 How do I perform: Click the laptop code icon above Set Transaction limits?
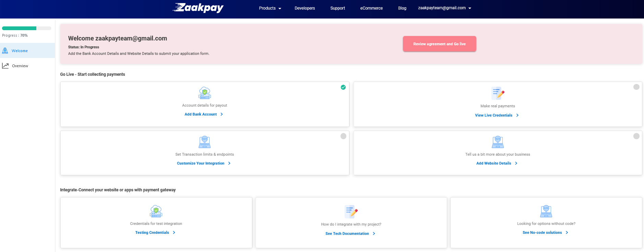point(205,142)
